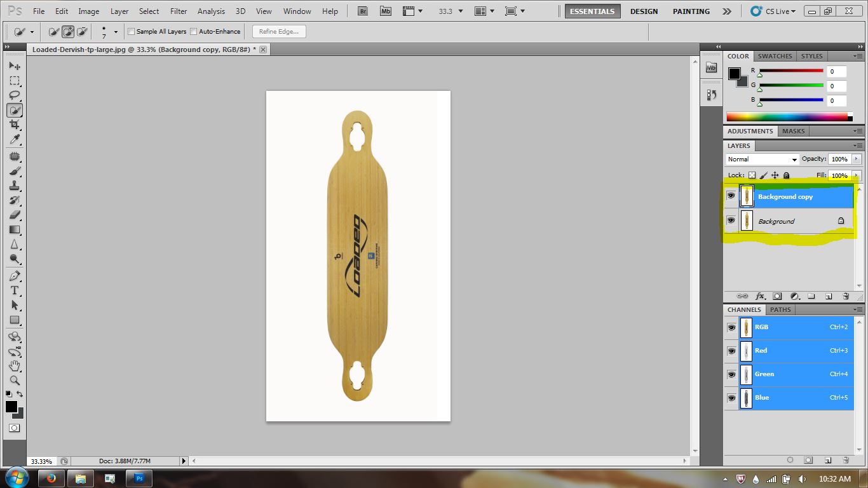Choose the Brush tool

14,170
